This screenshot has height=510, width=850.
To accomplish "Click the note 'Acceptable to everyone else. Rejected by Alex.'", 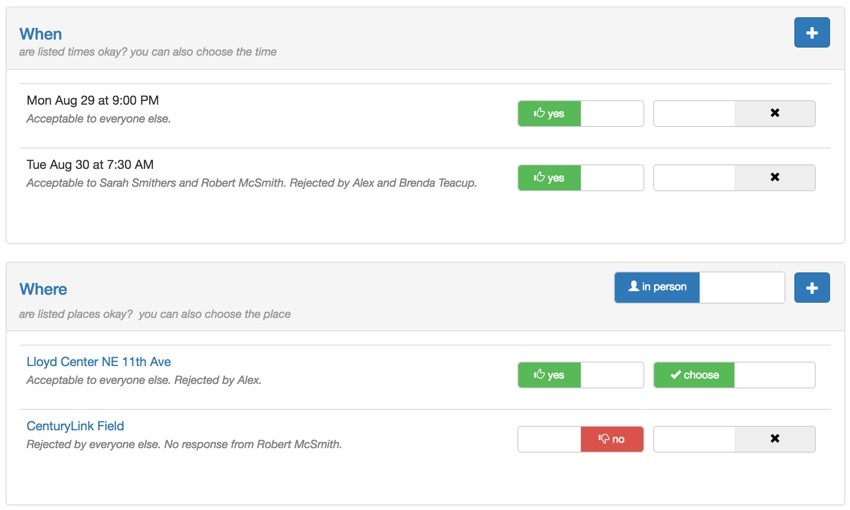I will [144, 380].
